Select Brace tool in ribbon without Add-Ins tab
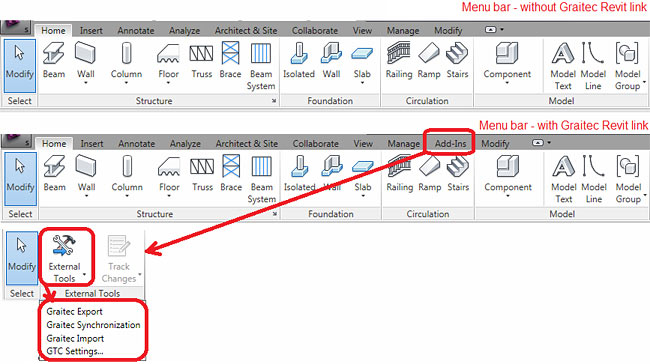The width and height of the screenshot is (650, 364). click(x=230, y=60)
